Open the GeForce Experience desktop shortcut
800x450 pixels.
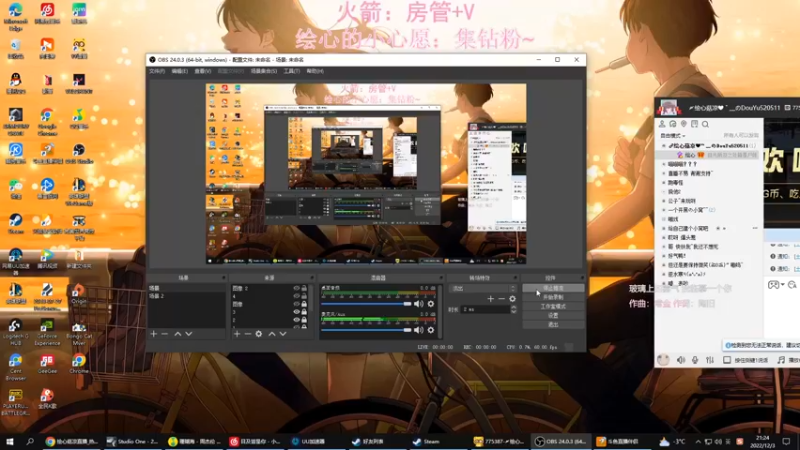tap(47, 332)
